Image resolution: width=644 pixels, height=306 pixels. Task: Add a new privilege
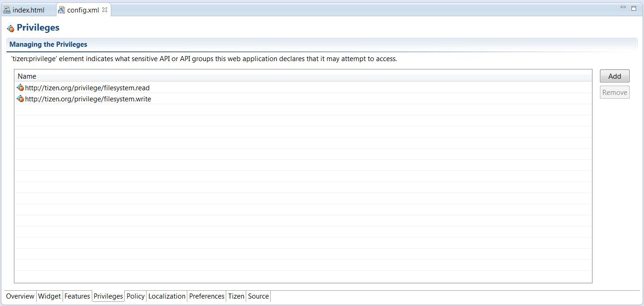[x=614, y=76]
